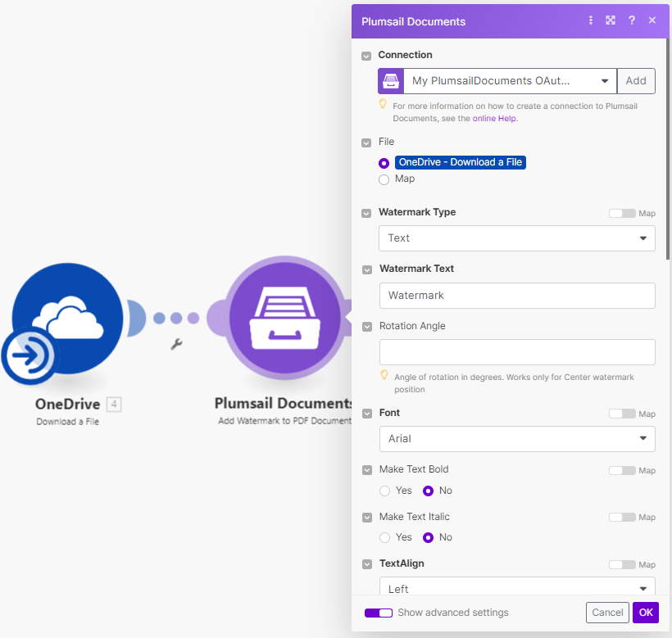Click into the Watermark Text input field
Image resolution: width=672 pixels, height=638 pixels.
[517, 296]
